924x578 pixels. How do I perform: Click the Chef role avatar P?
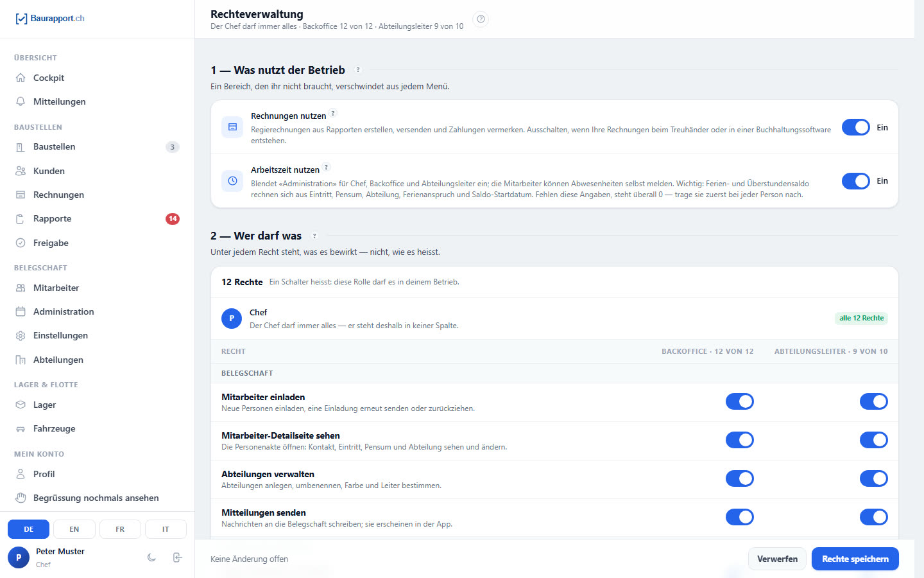click(232, 319)
